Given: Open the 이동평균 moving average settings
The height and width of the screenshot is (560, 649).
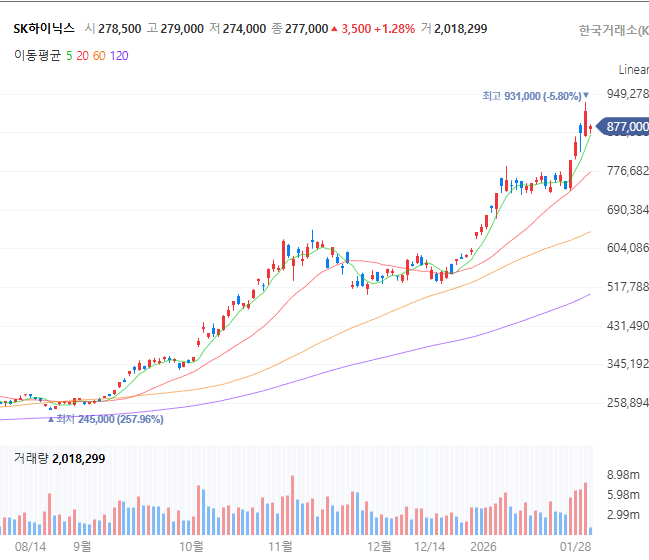Looking at the screenshot, I should point(38,55).
